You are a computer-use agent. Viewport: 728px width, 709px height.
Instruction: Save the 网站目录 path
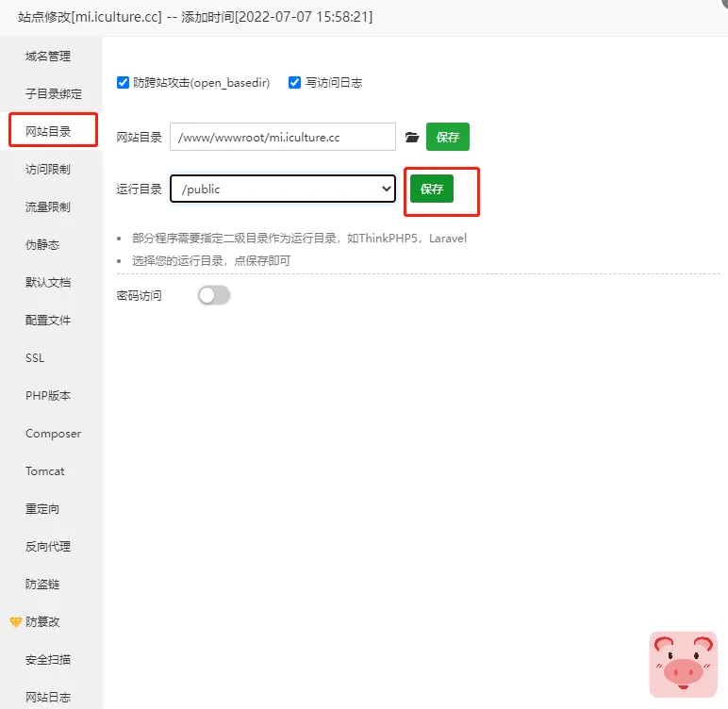point(448,137)
